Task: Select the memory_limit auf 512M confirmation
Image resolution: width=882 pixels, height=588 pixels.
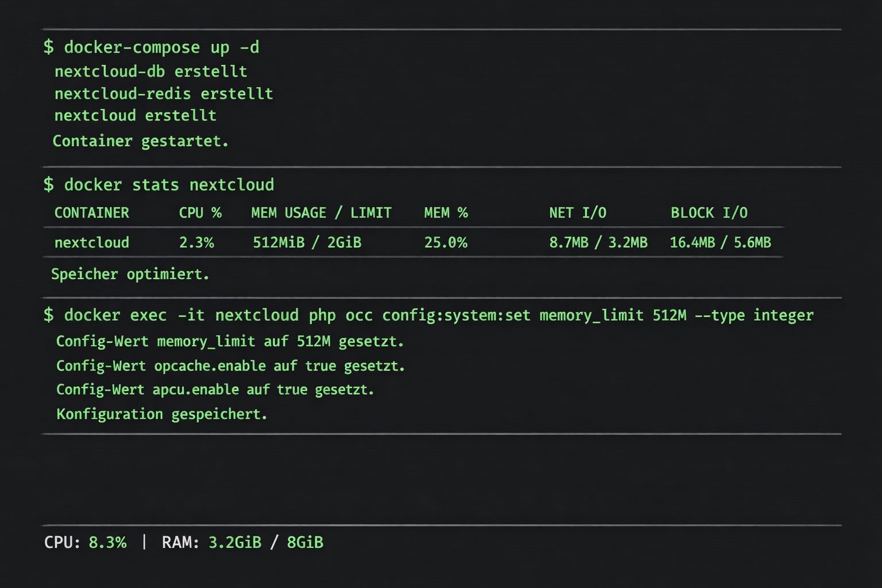Action: click(230, 341)
